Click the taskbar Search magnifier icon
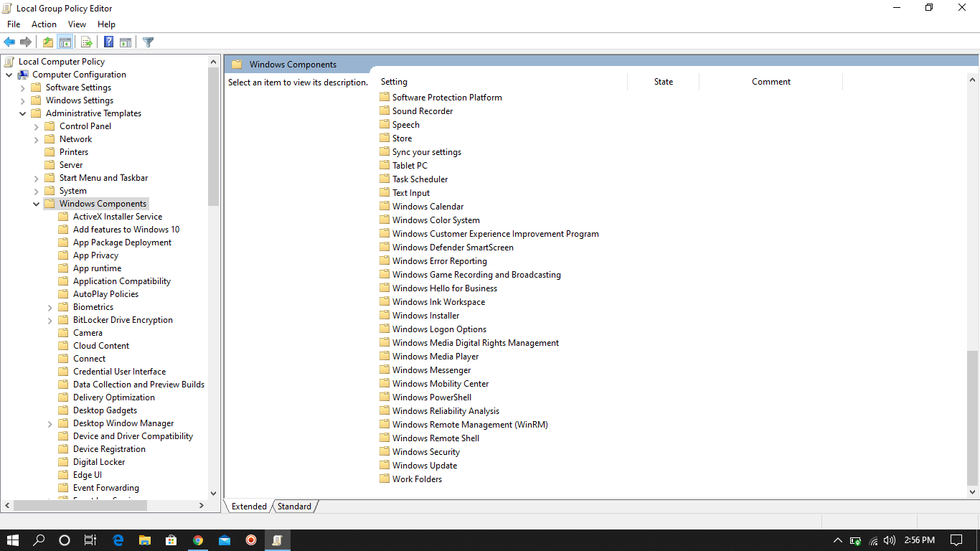The image size is (980, 551). (39, 540)
